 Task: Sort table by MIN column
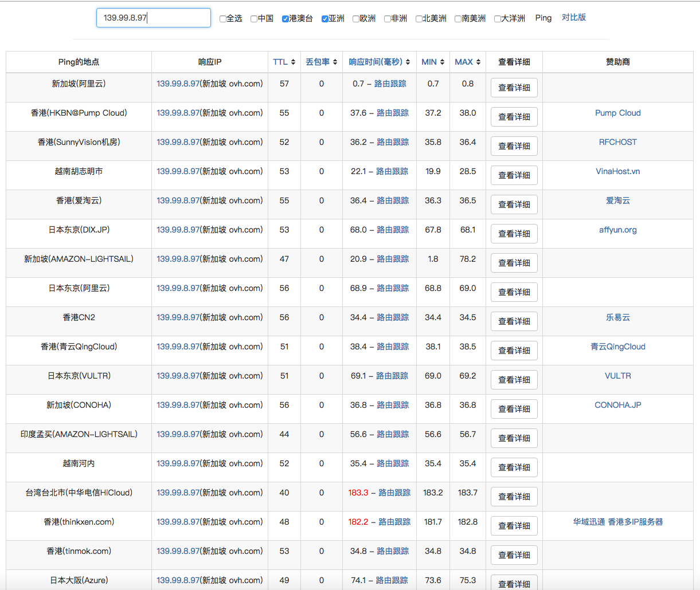433,62
